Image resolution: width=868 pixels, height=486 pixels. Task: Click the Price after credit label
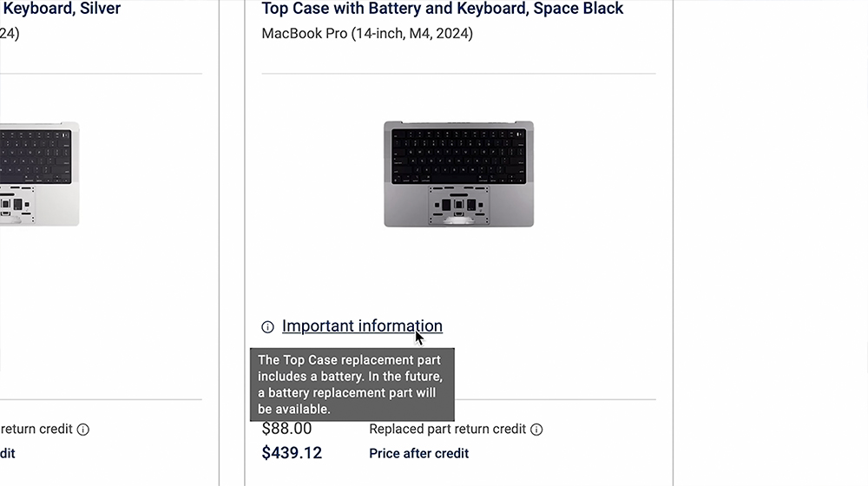coord(418,453)
